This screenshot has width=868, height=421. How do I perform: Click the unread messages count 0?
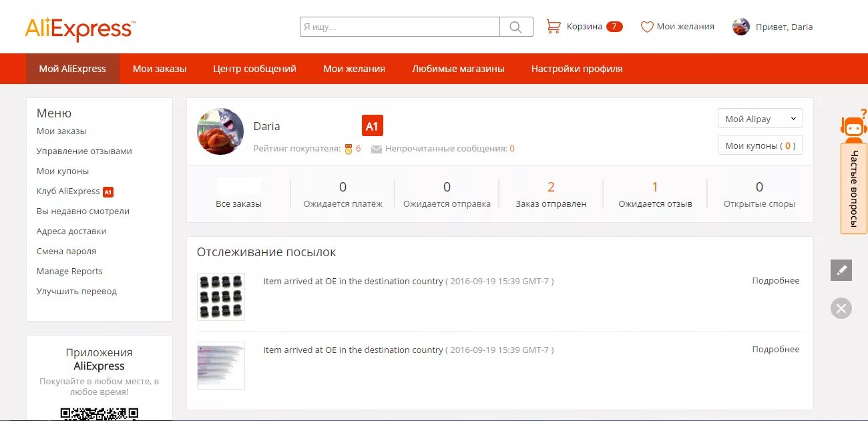point(512,149)
